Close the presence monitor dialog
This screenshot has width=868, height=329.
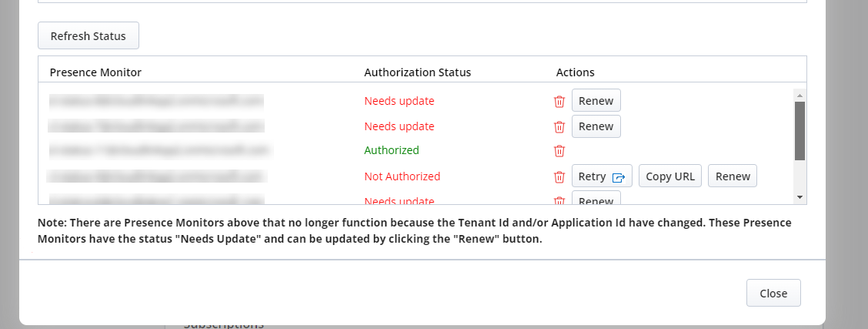[773, 293]
